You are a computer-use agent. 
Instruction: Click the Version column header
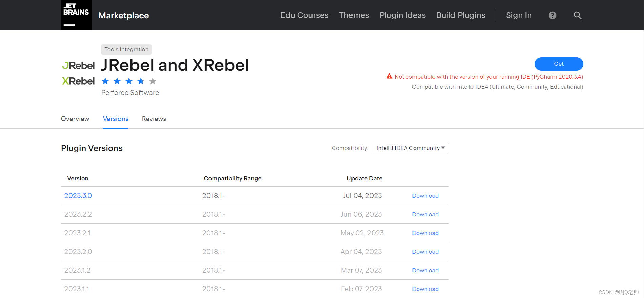[x=78, y=178]
